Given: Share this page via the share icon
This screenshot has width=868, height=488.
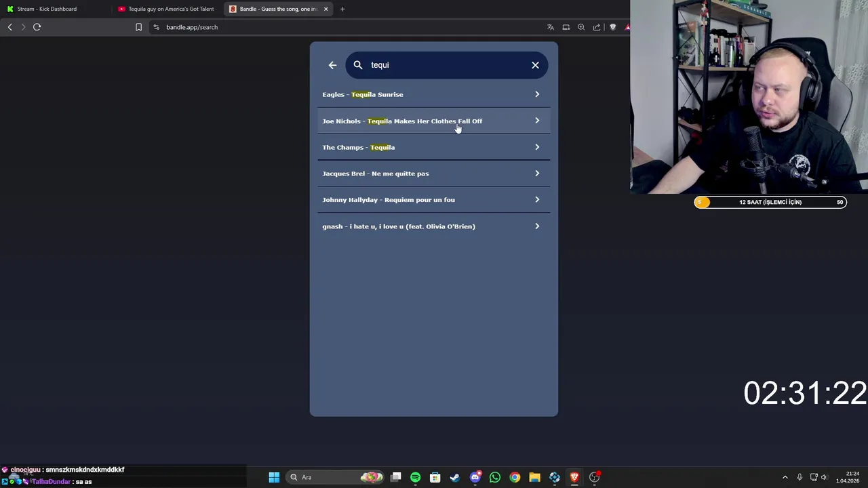Looking at the screenshot, I should tap(597, 27).
